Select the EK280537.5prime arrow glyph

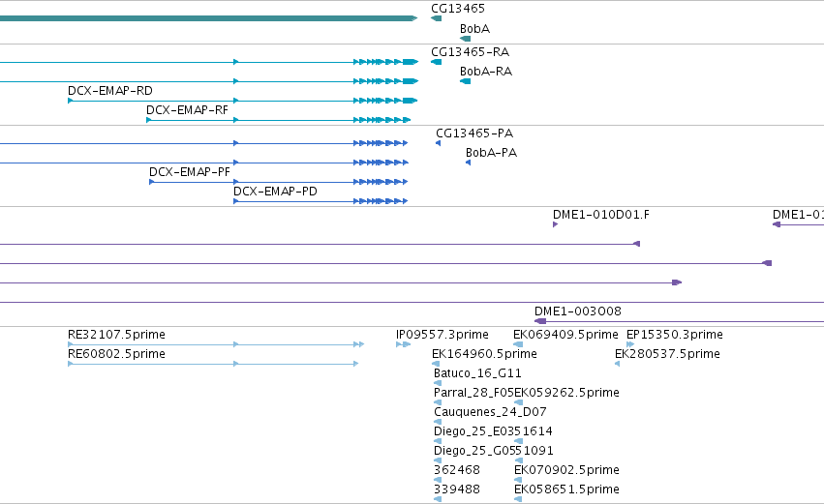click(618, 364)
